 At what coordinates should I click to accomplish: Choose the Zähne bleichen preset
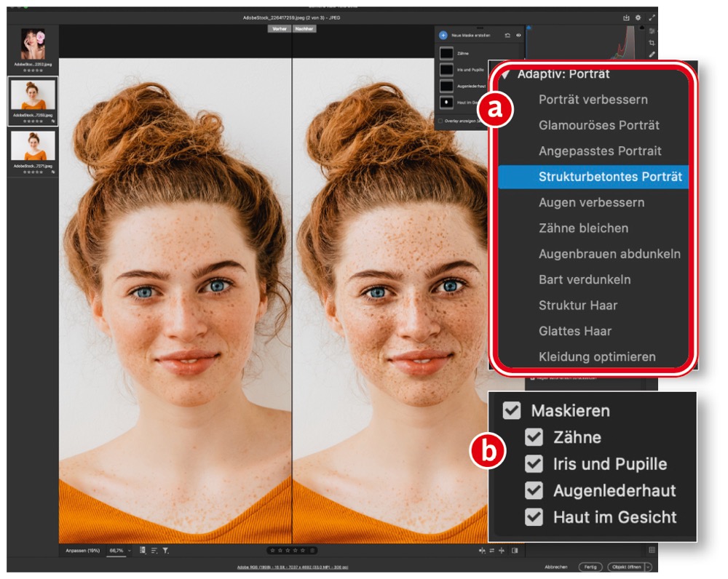click(x=583, y=228)
